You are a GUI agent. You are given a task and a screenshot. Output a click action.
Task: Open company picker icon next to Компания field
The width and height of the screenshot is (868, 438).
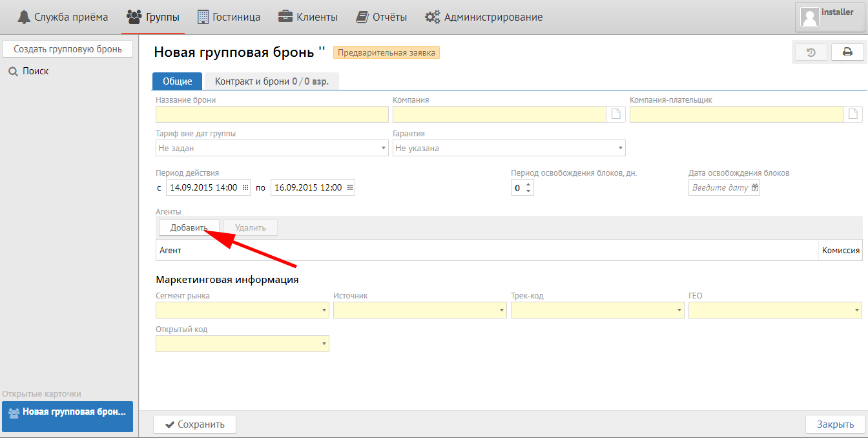(616, 114)
